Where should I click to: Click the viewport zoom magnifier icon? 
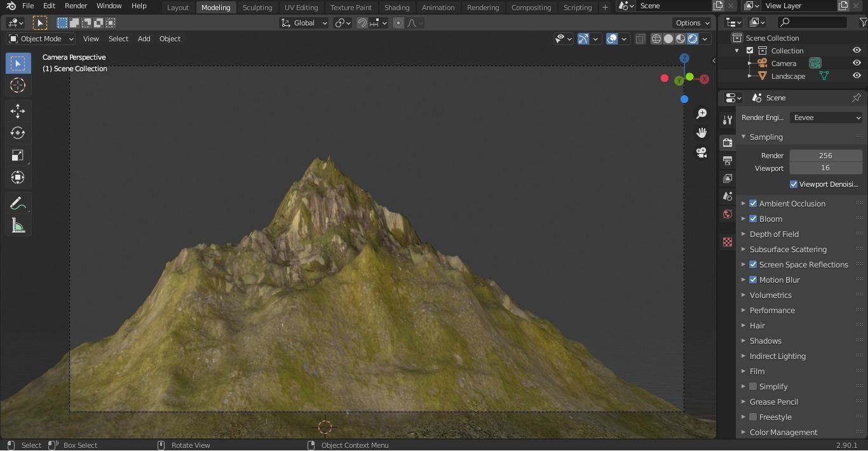(702, 114)
